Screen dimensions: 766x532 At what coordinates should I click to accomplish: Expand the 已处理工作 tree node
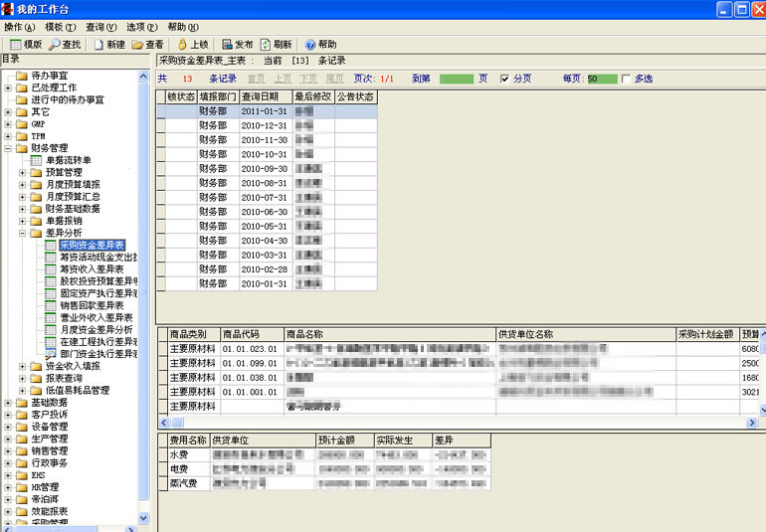click(x=8, y=88)
